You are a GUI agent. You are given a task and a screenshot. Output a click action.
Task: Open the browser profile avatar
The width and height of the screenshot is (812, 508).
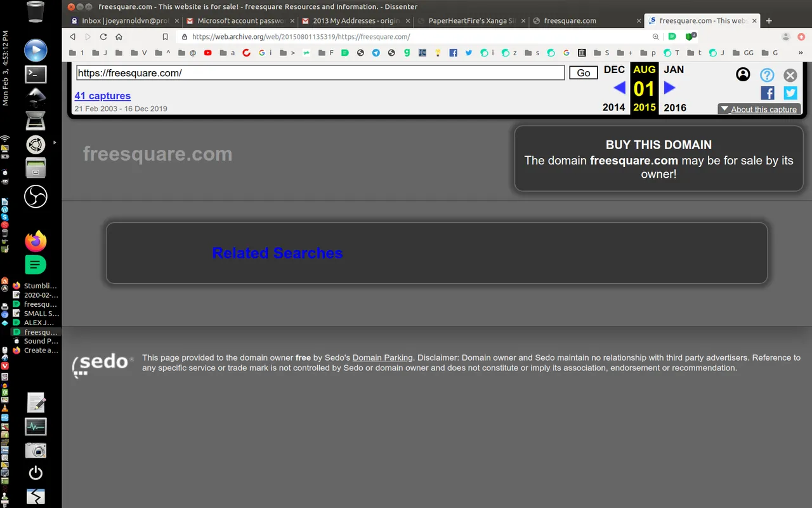(786, 37)
